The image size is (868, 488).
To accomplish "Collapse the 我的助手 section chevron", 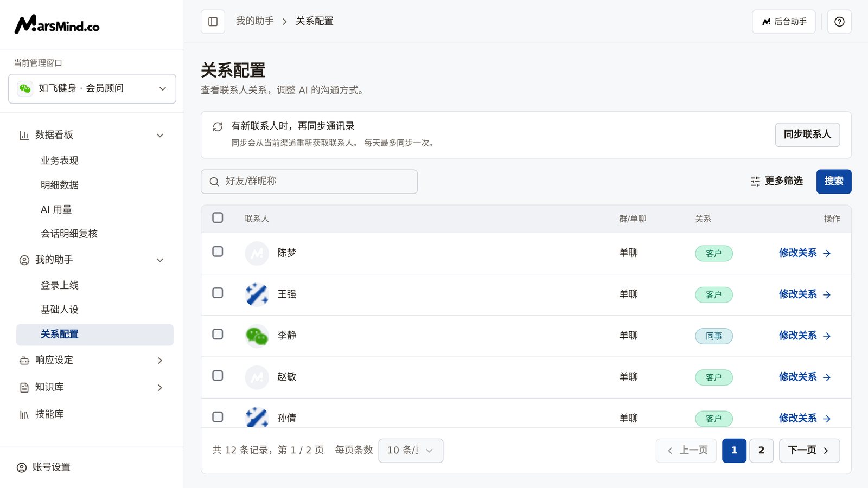I will click(x=160, y=260).
